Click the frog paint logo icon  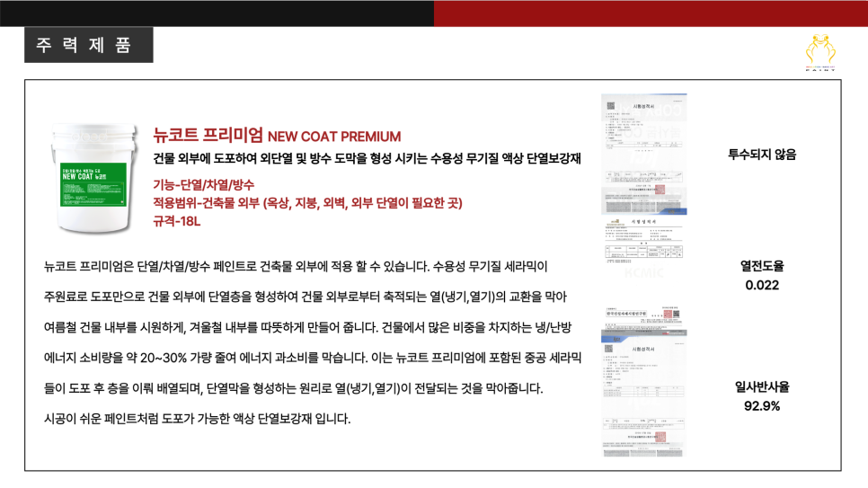pyautogui.click(x=820, y=53)
